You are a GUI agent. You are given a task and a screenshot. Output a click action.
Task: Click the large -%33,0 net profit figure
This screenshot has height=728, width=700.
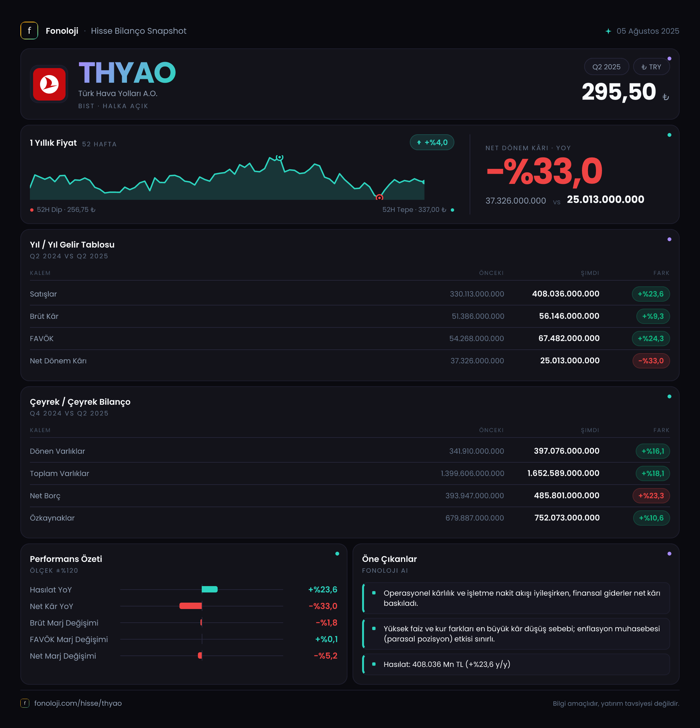544,171
